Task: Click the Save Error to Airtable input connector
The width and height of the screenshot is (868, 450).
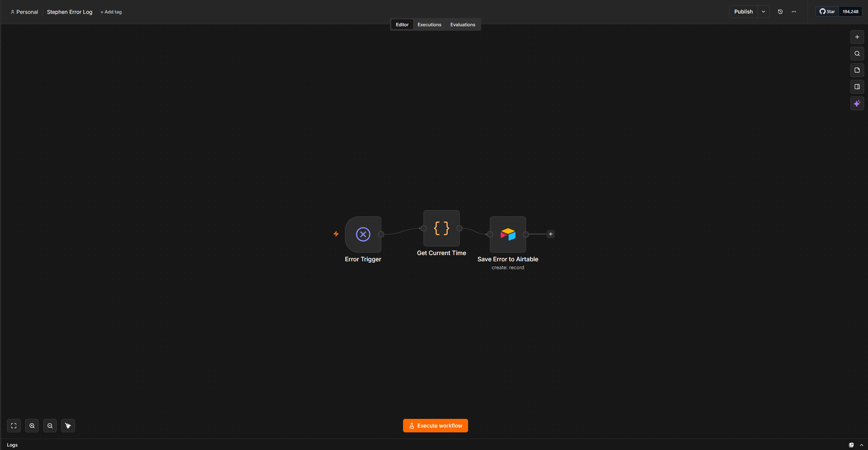Action: pos(490,234)
